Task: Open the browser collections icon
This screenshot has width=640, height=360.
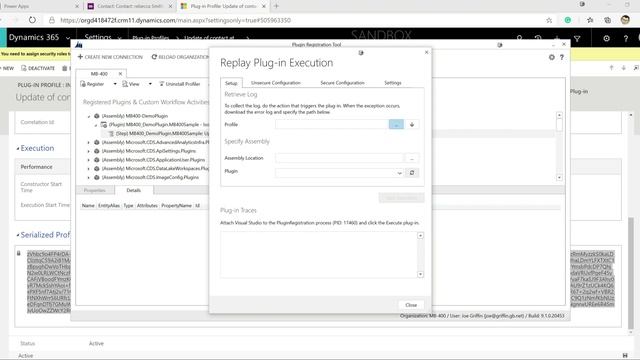Action: [x=607, y=20]
